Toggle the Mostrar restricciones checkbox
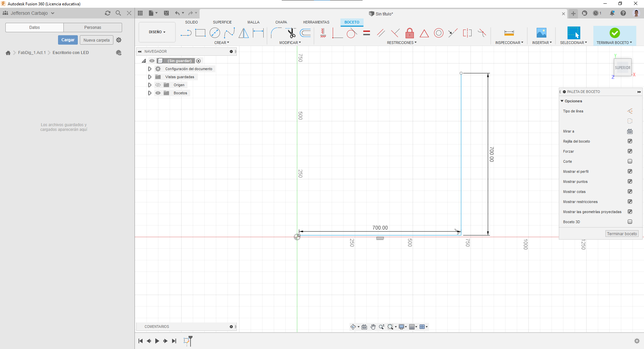The image size is (644, 349). (630, 202)
